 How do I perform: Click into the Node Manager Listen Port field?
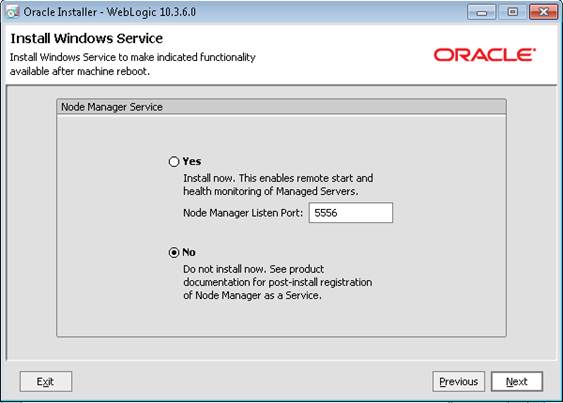point(351,213)
